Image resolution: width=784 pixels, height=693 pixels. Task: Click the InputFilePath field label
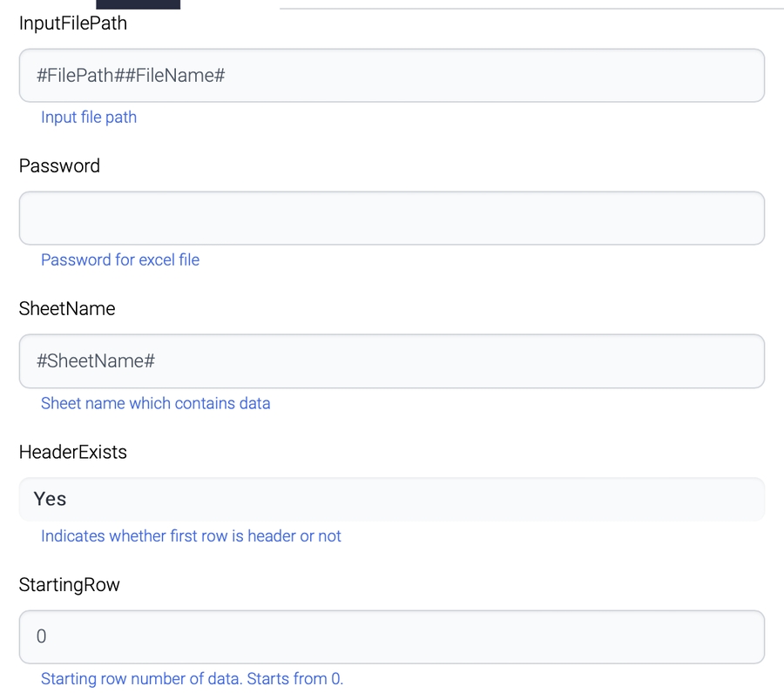tap(72, 24)
